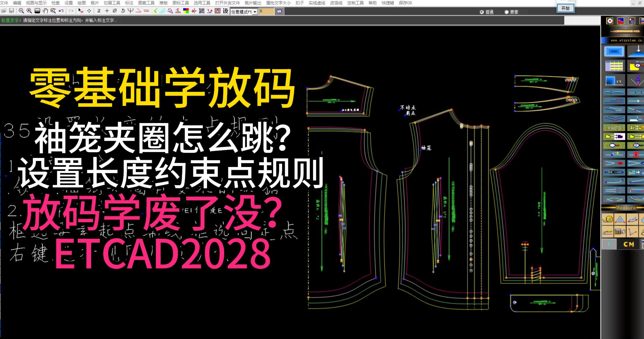
Task: Click the undo arrow icon
Action: [x=61, y=11]
